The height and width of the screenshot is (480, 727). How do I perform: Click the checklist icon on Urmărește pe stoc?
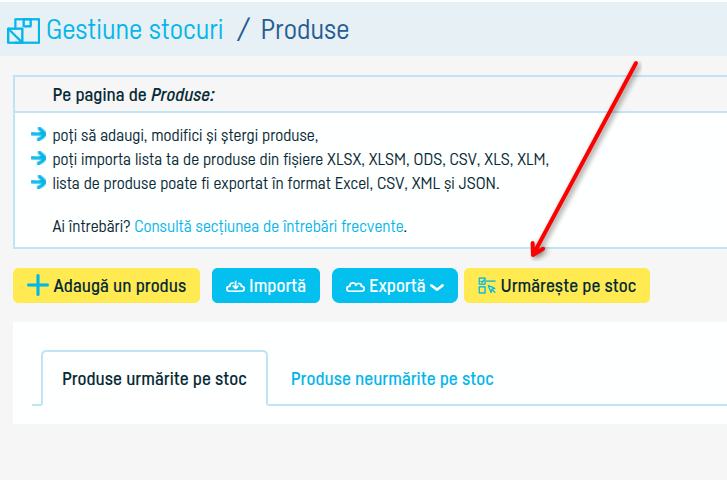tap(487, 286)
